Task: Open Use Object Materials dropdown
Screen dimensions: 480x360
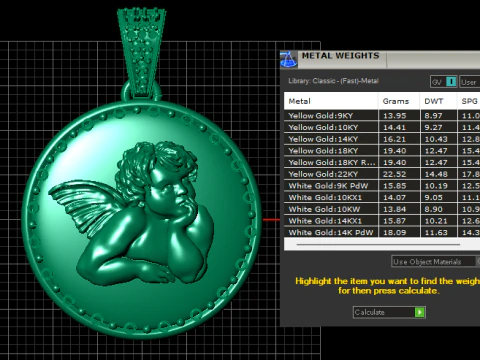Action: pyautogui.click(x=436, y=262)
